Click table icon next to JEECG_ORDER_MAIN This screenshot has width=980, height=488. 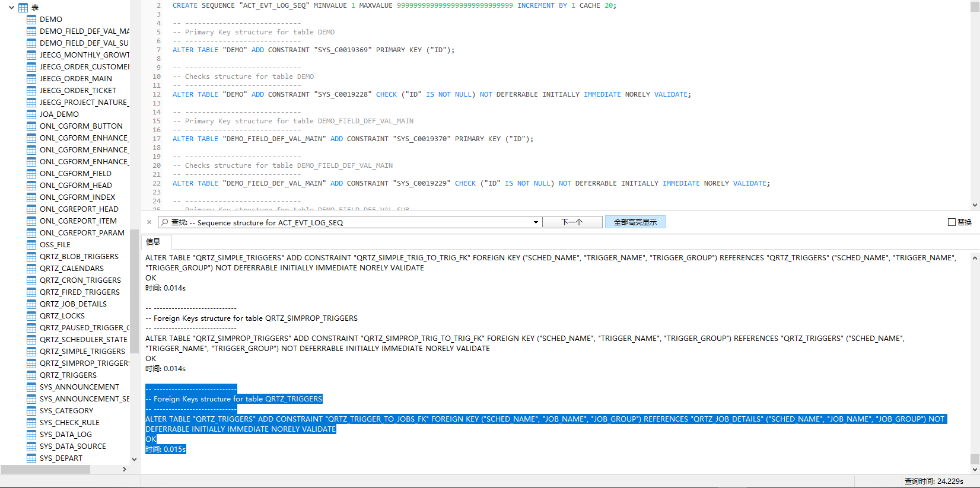pyautogui.click(x=31, y=79)
